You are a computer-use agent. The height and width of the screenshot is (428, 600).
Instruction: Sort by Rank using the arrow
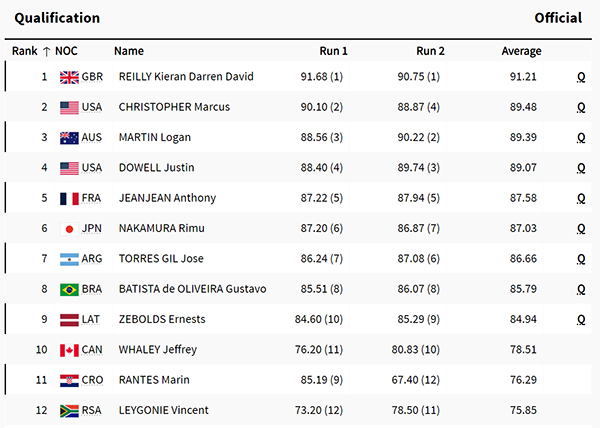(x=46, y=51)
